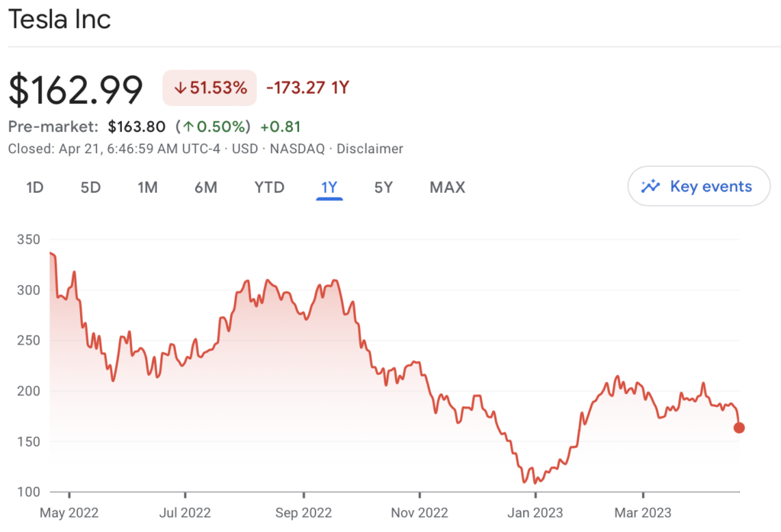Select the 1Y range tab
Viewport: 781px width, 532px height.
click(x=329, y=188)
